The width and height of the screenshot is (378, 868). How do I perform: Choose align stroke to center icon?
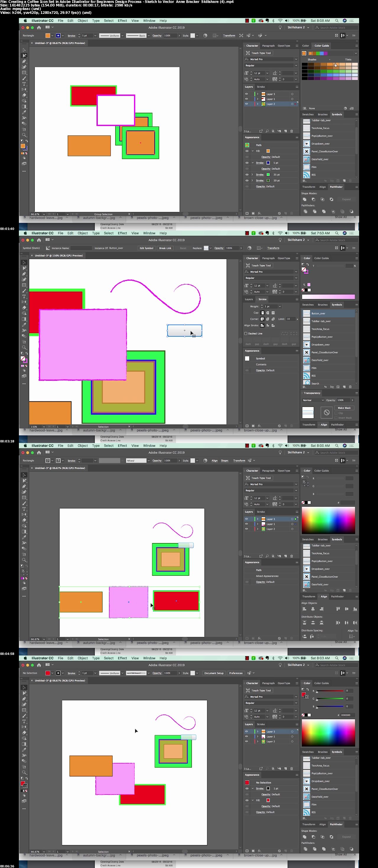(262, 326)
